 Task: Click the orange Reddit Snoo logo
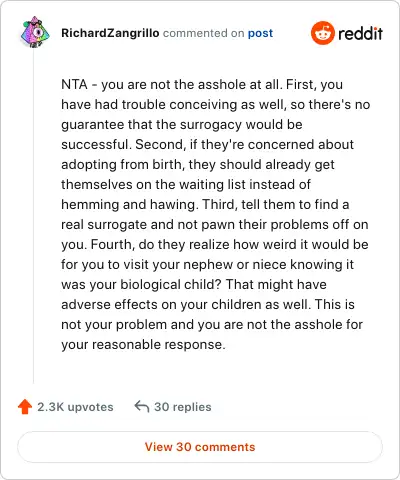[x=322, y=33]
